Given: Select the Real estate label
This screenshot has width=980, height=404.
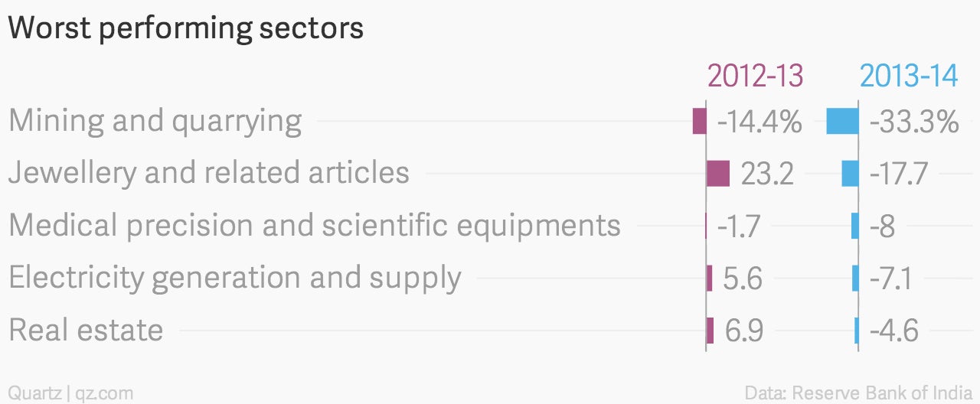Looking at the screenshot, I should click(86, 331).
